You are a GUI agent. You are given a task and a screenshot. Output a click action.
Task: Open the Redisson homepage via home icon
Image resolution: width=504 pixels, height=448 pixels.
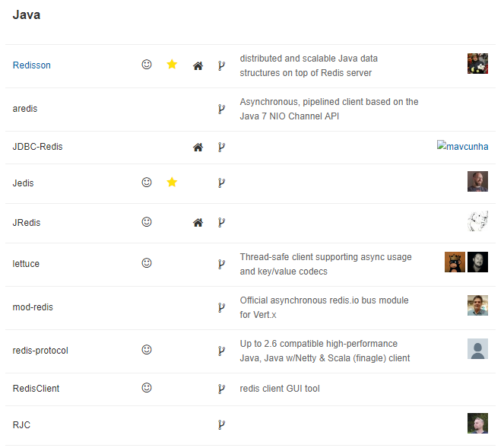(x=198, y=65)
